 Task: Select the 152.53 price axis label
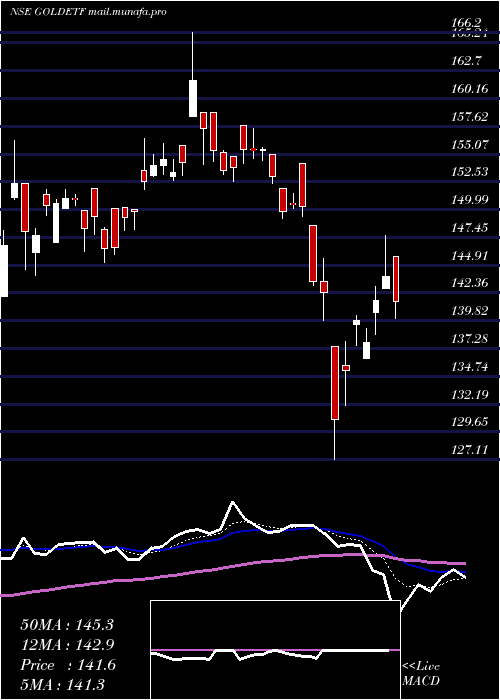(x=469, y=172)
